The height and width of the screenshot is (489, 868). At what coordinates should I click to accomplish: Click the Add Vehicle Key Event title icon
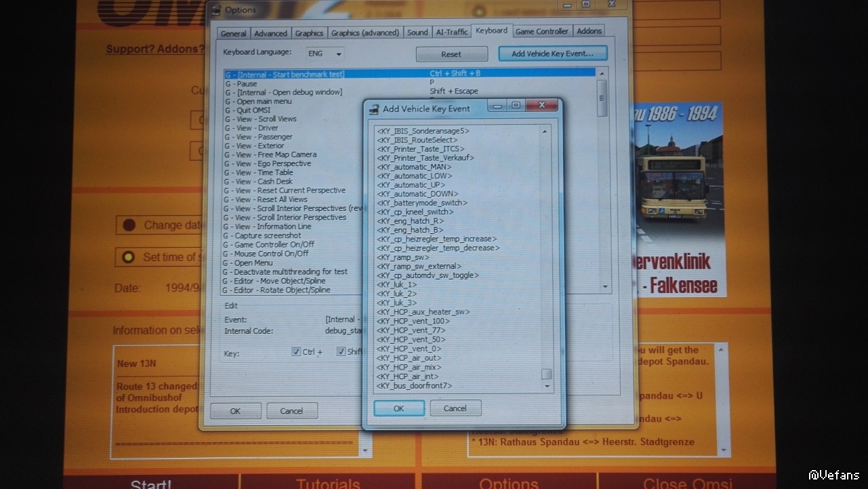(x=373, y=109)
